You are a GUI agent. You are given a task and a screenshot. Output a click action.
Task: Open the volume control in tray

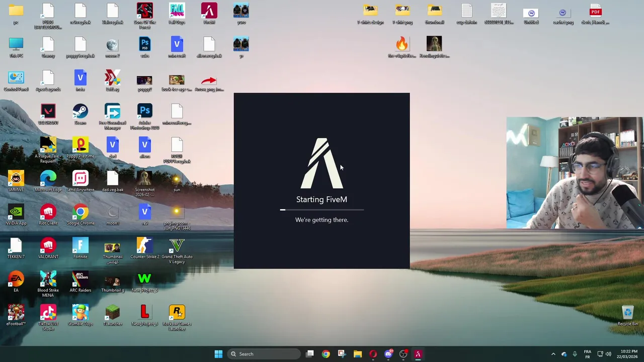tap(608, 354)
